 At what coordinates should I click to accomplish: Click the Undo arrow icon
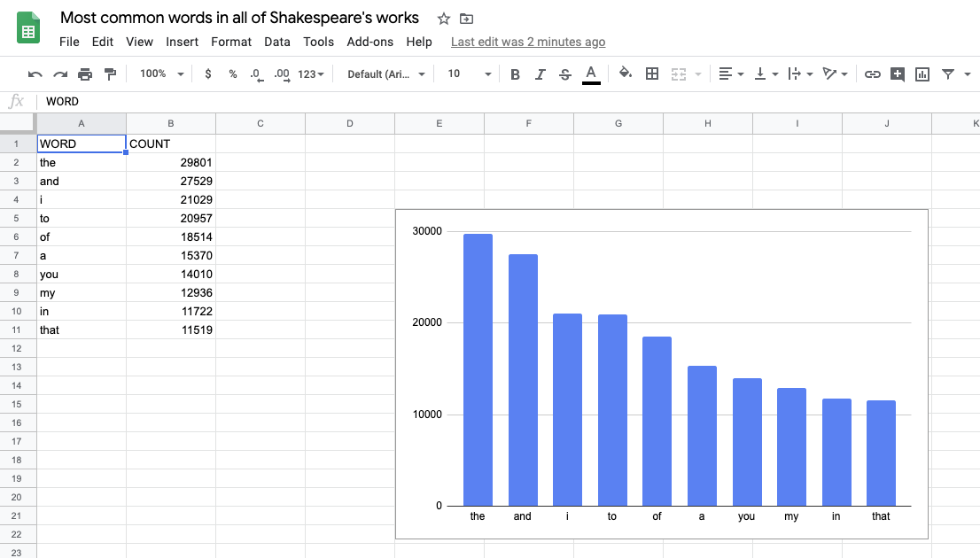pos(35,74)
